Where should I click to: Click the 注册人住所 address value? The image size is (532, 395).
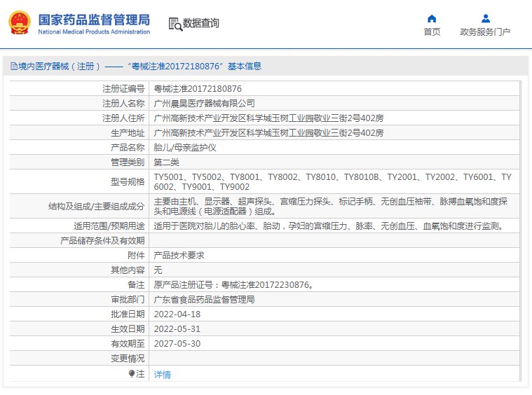pos(268,118)
